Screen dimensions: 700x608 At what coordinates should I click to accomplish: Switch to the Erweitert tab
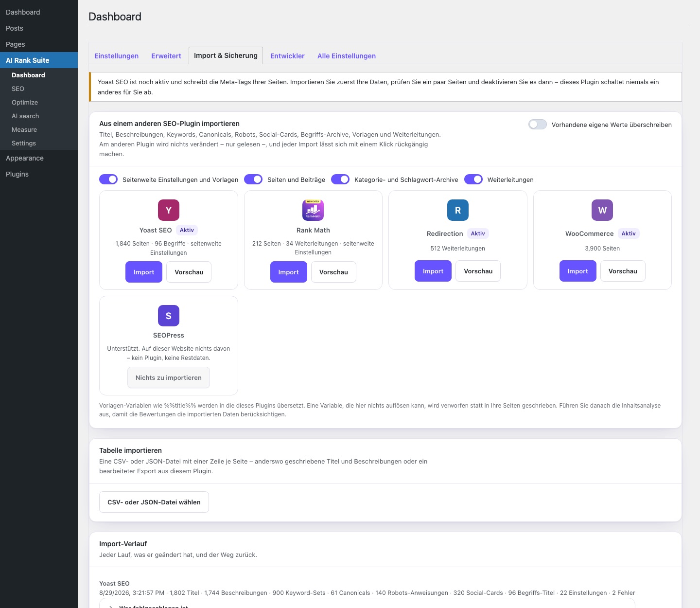[166, 56]
